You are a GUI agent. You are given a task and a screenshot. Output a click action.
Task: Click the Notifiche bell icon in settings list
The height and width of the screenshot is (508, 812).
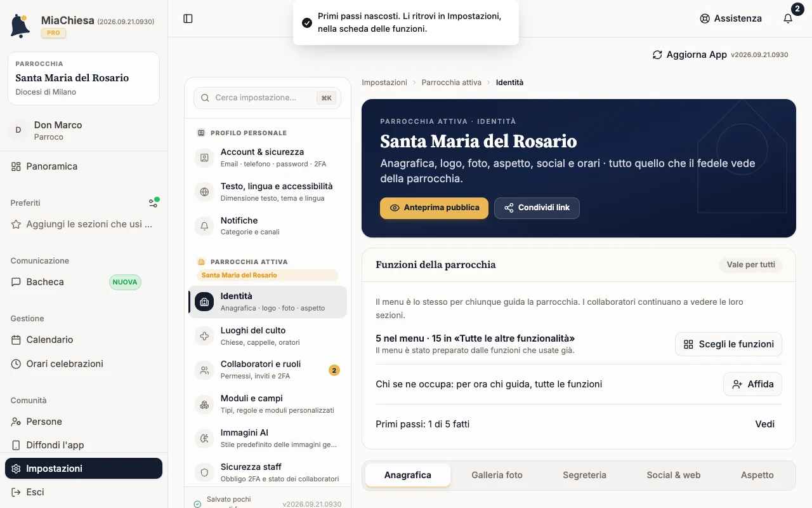click(x=204, y=225)
